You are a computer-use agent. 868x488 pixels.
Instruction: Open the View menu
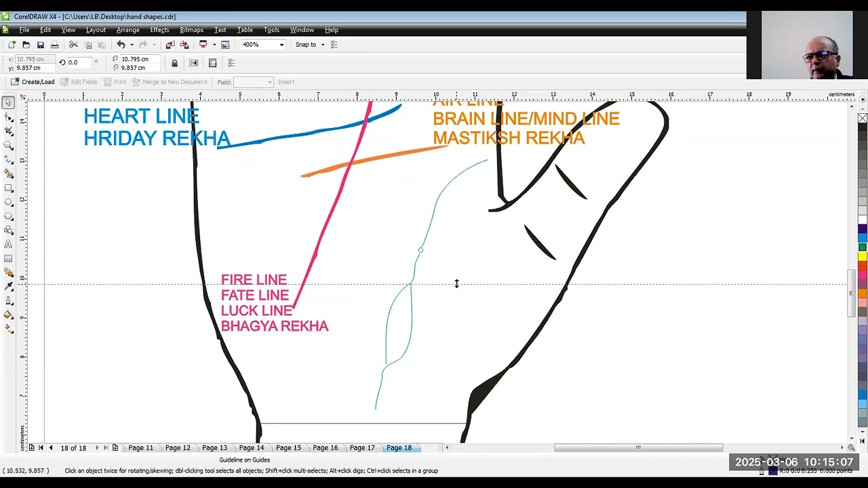[x=68, y=30]
